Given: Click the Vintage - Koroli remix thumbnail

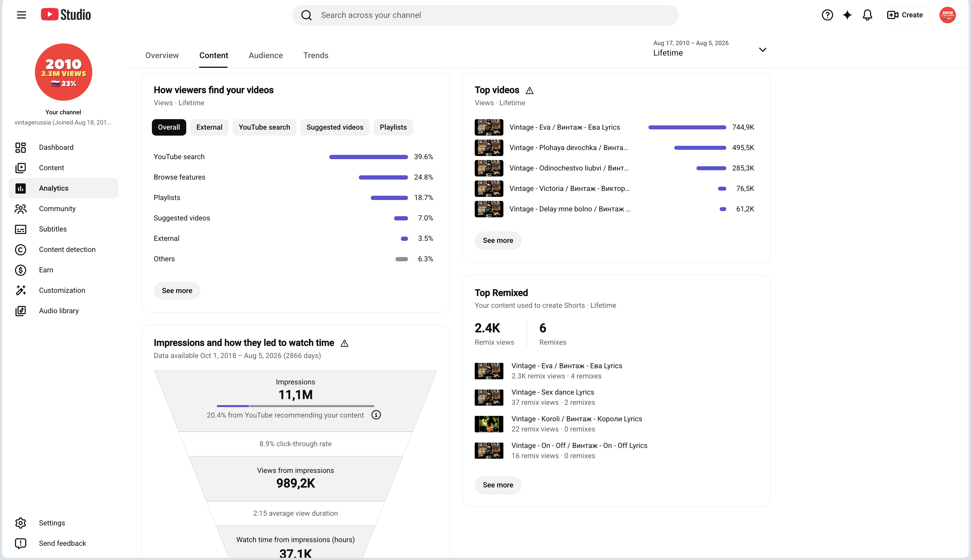Looking at the screenshot, I should [x=489, y=424].
